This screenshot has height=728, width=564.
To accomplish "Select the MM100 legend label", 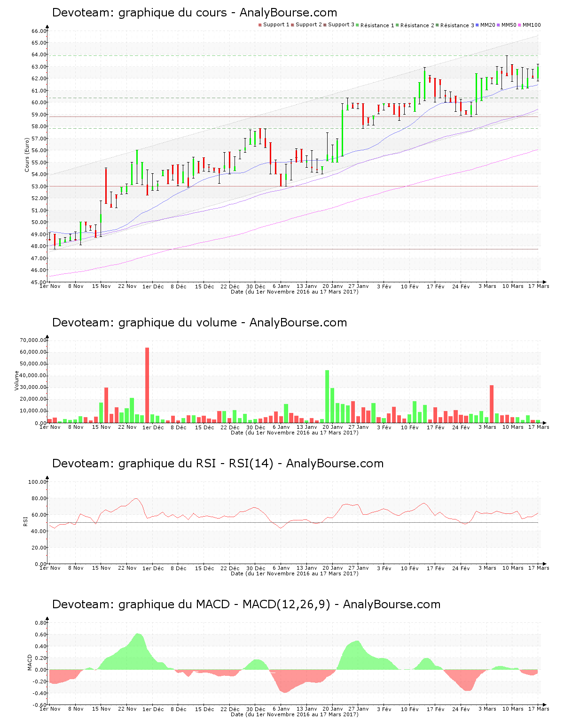I will pyautogui.click(x=532, y=25).
